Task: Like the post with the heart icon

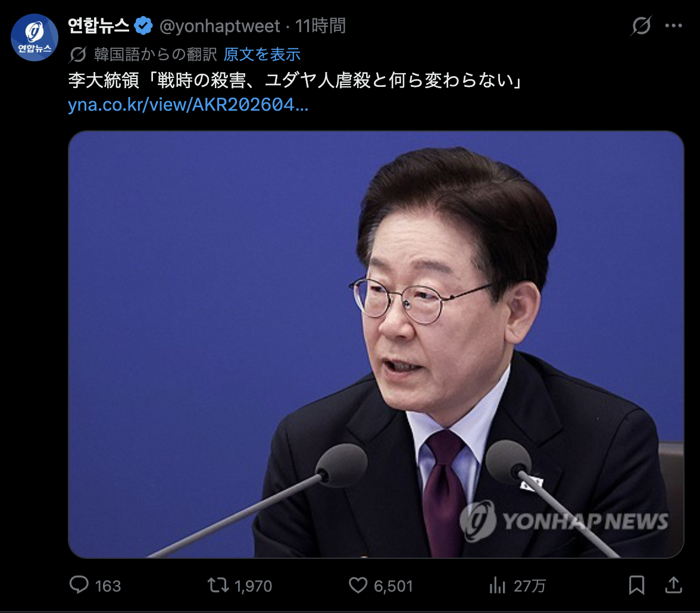Action: pyautogui.click(x=358, y=585)
